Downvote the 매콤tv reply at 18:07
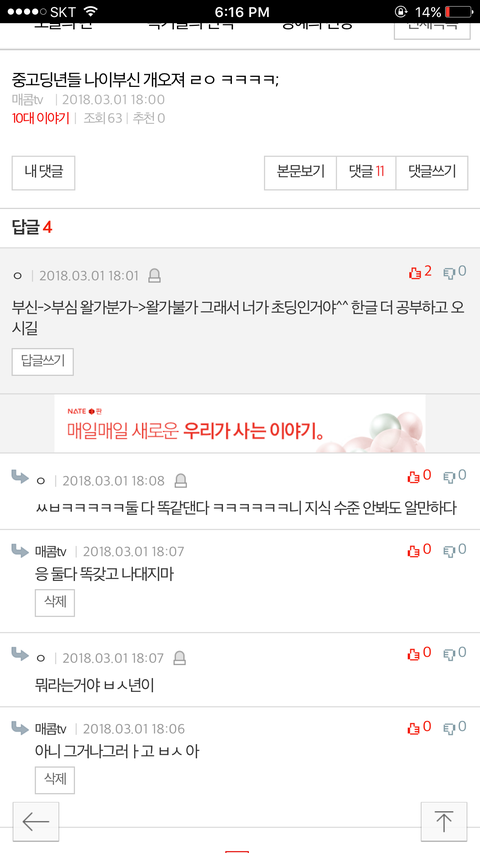The image size is (480, 853). click(455, 551)
